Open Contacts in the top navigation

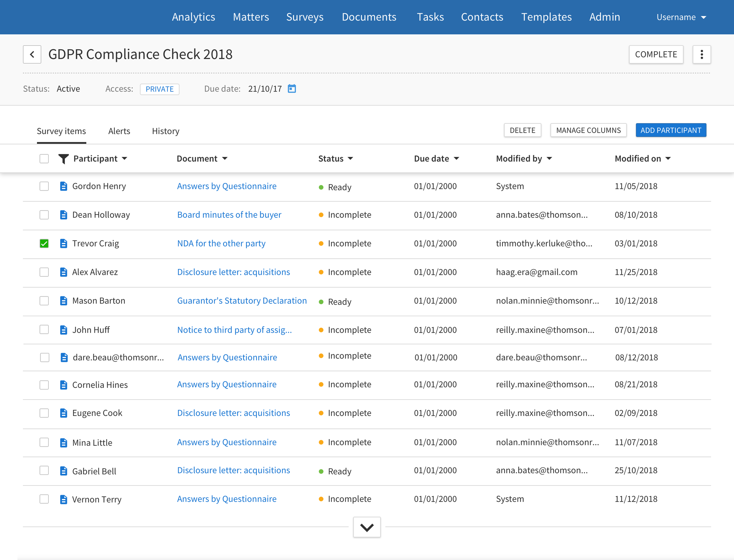[482, 17]
